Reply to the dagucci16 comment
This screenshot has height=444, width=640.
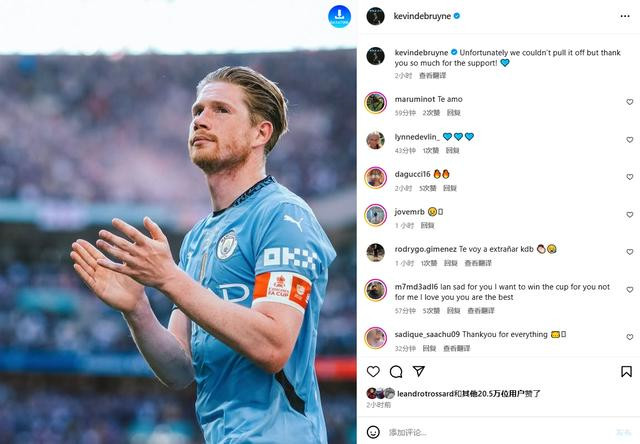pyautogui.click(x=449, y=188)
